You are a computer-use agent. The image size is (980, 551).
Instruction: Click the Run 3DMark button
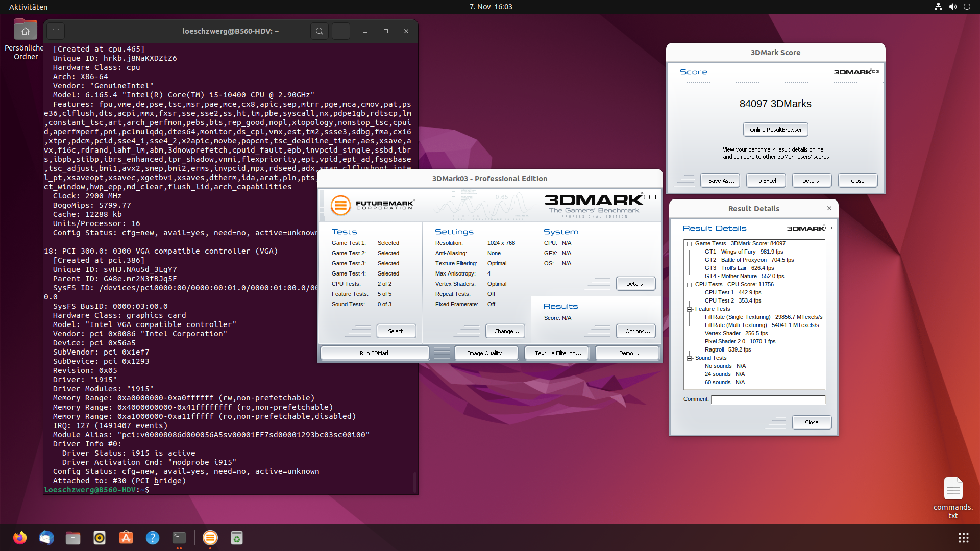(x=375, y=353)
